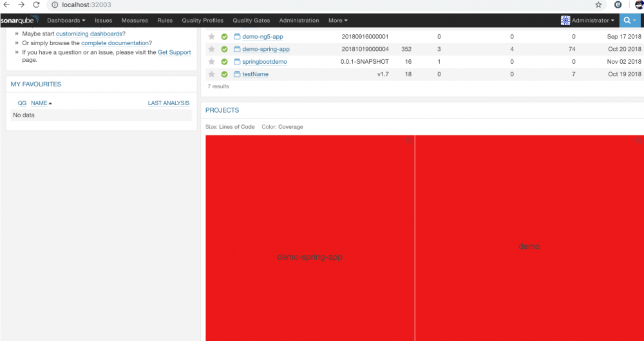Click the link icon on demo treemap tile
Screen dimensions: 644x341
pos(638,141)
